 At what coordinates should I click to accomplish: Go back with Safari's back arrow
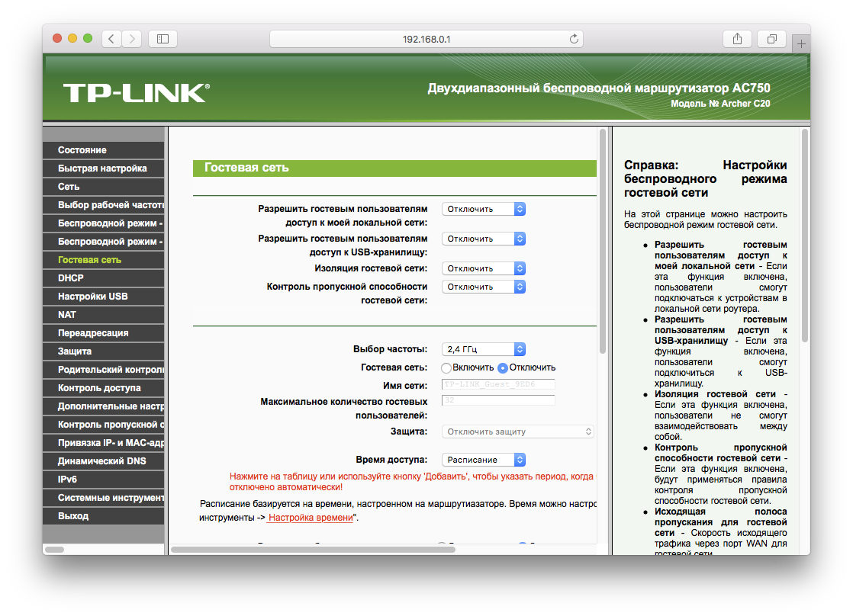click(111, 39)
